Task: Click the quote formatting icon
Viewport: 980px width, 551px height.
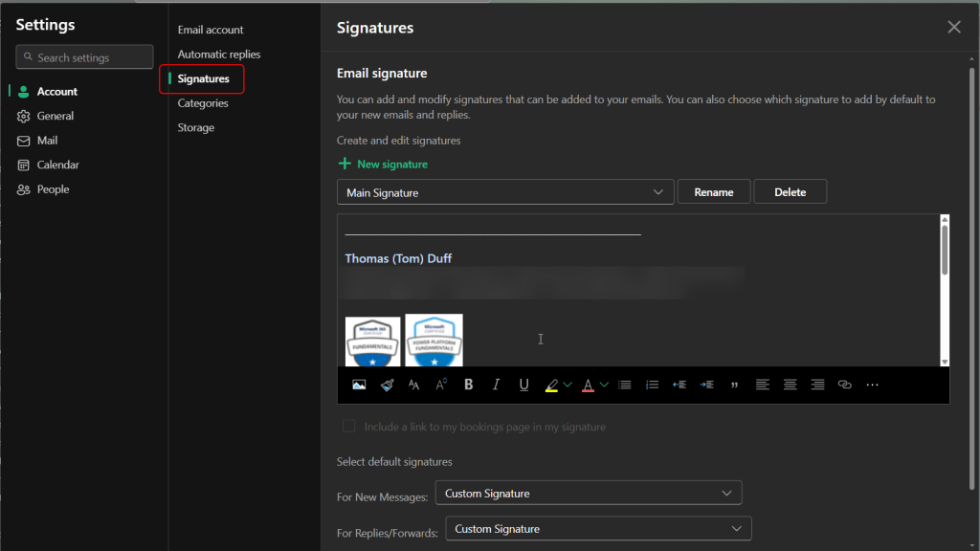Action: (734, 385)
